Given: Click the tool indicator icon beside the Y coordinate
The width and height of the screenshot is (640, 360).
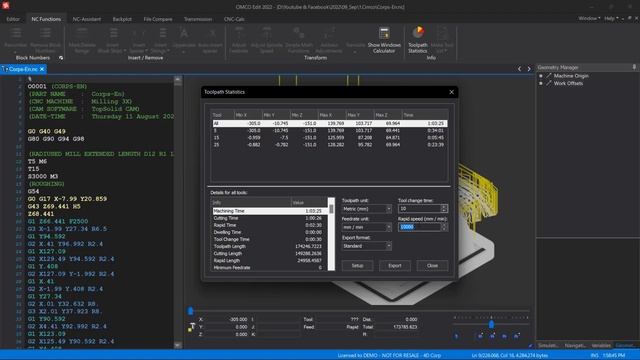Looking at the screenshot, I should [191, 327].
